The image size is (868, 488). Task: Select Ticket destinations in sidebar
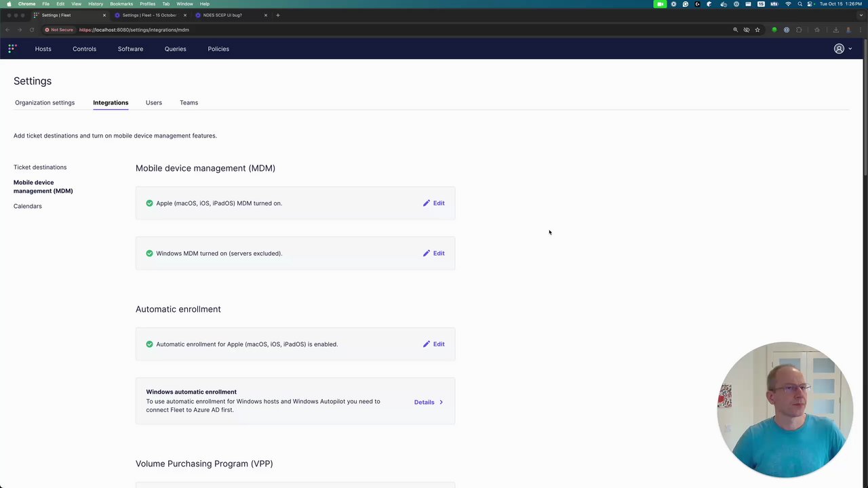(x=40, y=167)
